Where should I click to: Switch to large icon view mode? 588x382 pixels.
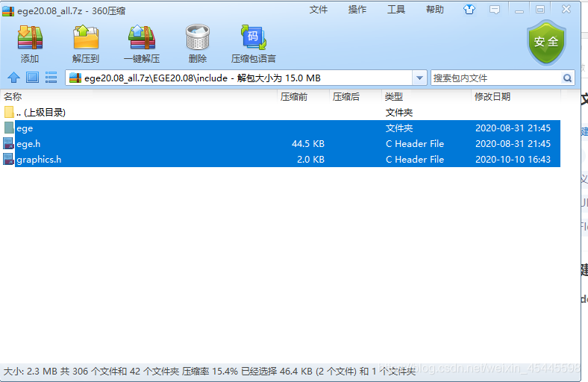(32, 78)
